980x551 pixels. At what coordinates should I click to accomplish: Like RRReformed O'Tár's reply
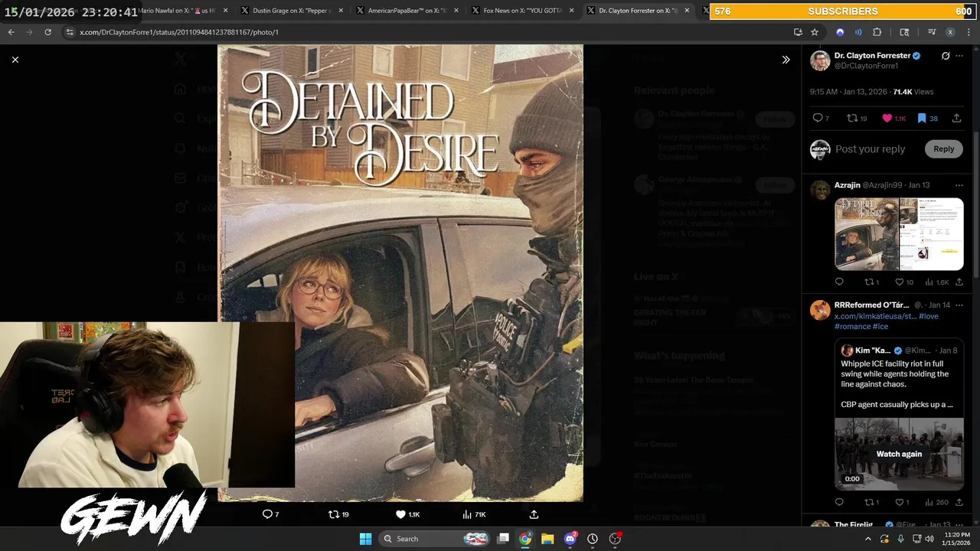(902, 502)
